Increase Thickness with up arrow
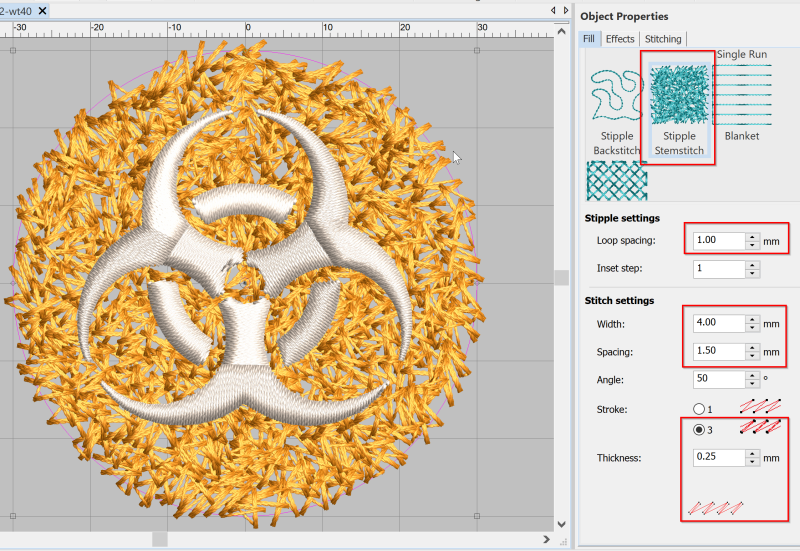Screen dimensions: 800x551 [x=753, y=454]
